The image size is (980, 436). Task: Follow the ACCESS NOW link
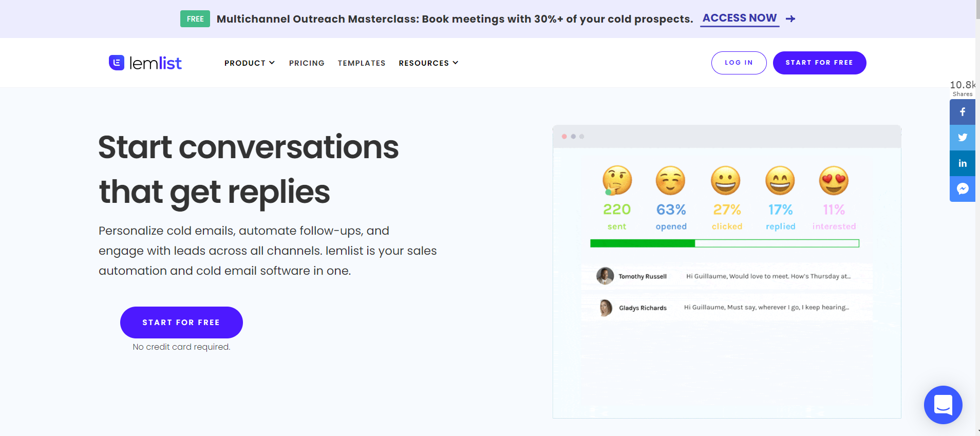[x=740, y=18]
